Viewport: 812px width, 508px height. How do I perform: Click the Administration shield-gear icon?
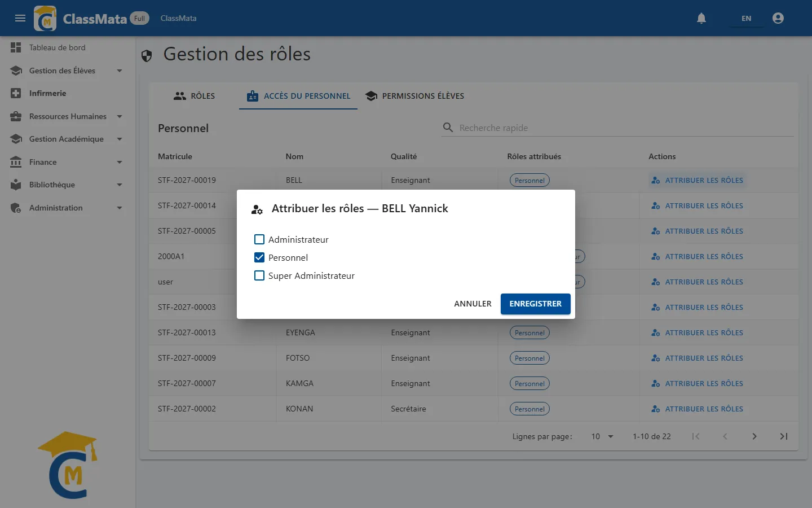pos(16,208)
